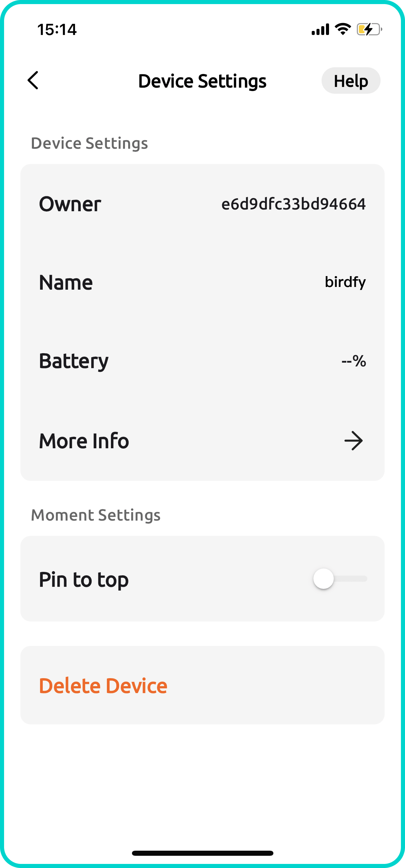Viewport: 405px width, 868px height.
Task: Tap the device name birdfy
Action: point(345,282)
